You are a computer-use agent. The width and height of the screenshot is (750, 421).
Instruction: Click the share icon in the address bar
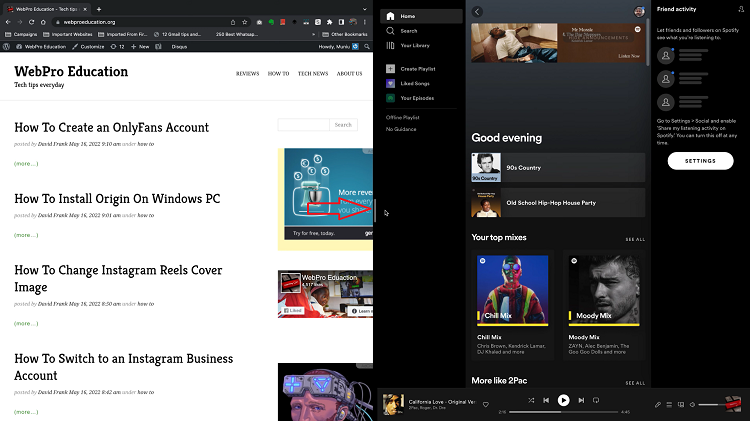[x=233, y=22]
